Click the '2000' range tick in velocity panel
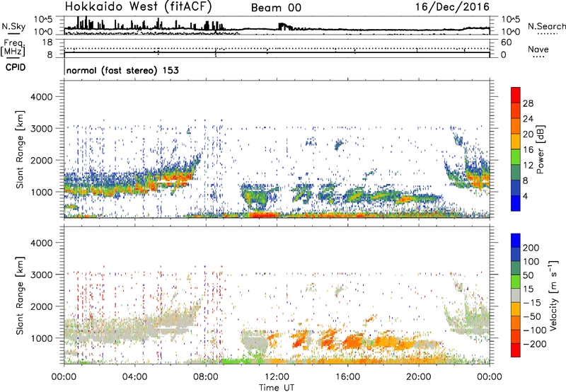The height and width of the screenshot is (392, 566). (41, 306)
